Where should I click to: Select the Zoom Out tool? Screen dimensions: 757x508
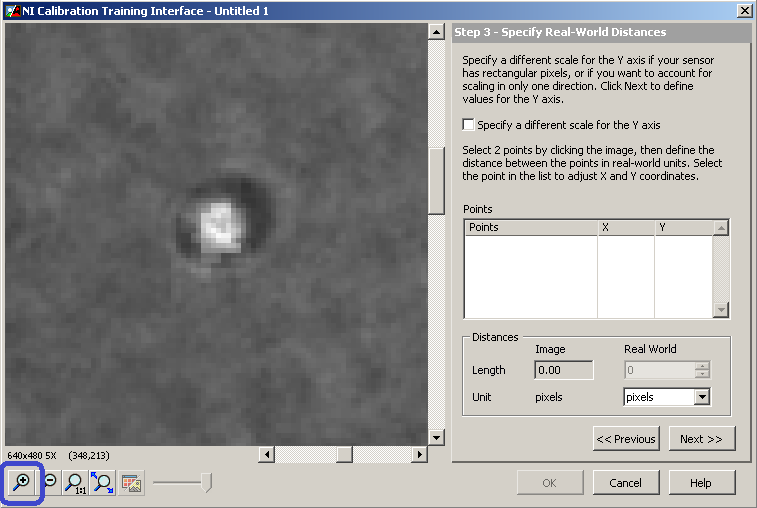pyautogui.click(x=50, y=482)
